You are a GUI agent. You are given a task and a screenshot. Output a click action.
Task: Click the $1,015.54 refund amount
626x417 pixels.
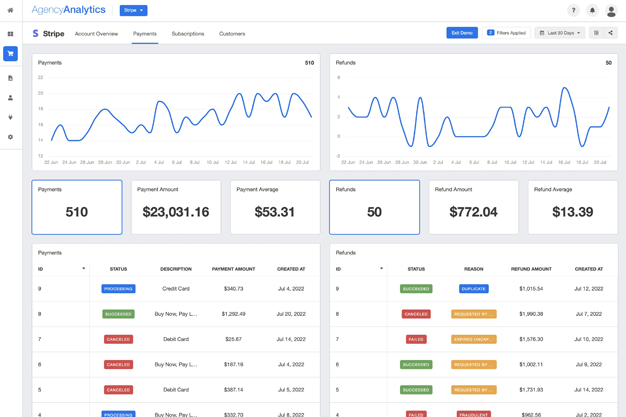(x=531, y=289)
